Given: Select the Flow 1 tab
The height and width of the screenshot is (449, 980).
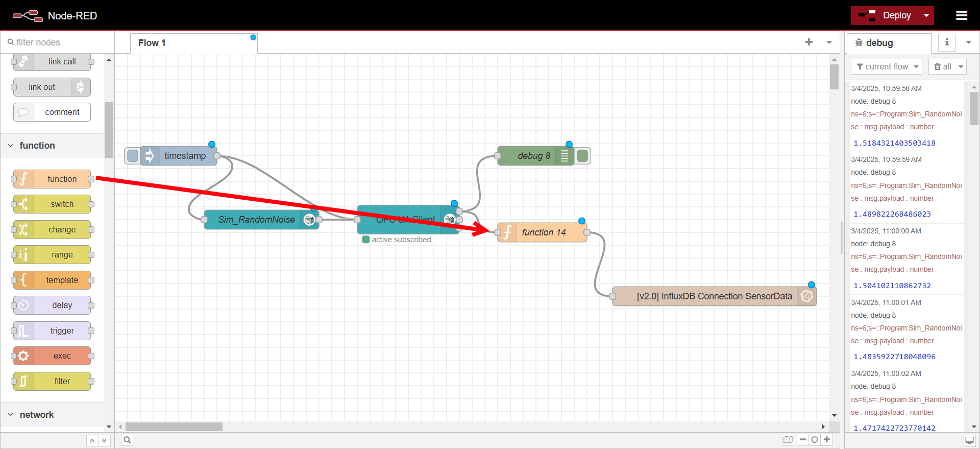Looking at the screenshot, I should point(152,43).
